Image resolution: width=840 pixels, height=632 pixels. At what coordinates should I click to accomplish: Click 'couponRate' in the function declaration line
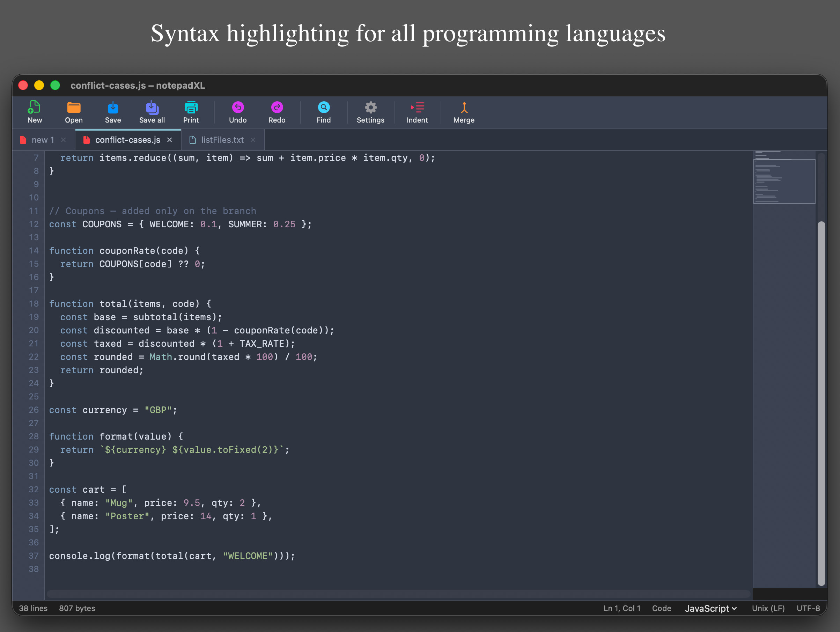tap(127, 251)
